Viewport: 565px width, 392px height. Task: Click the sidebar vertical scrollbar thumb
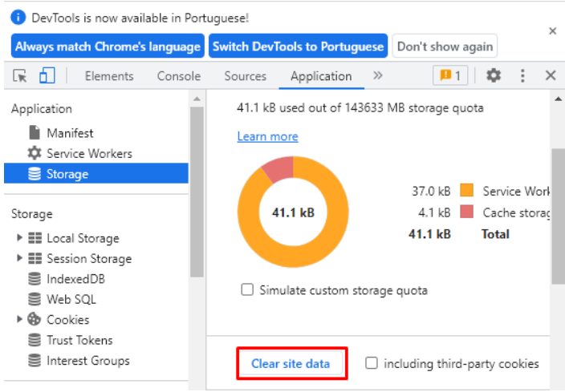[x=197, y=192]
